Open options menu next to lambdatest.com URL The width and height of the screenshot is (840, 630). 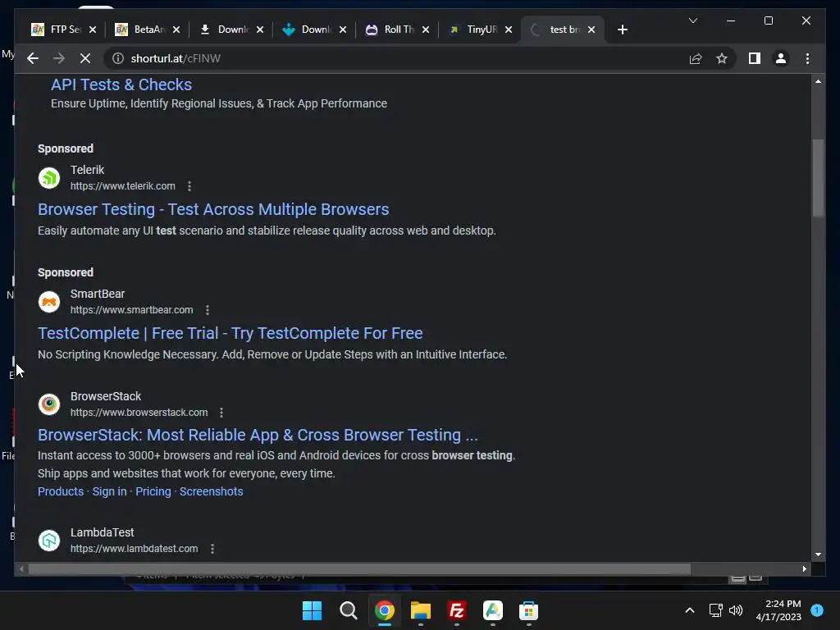212,549
